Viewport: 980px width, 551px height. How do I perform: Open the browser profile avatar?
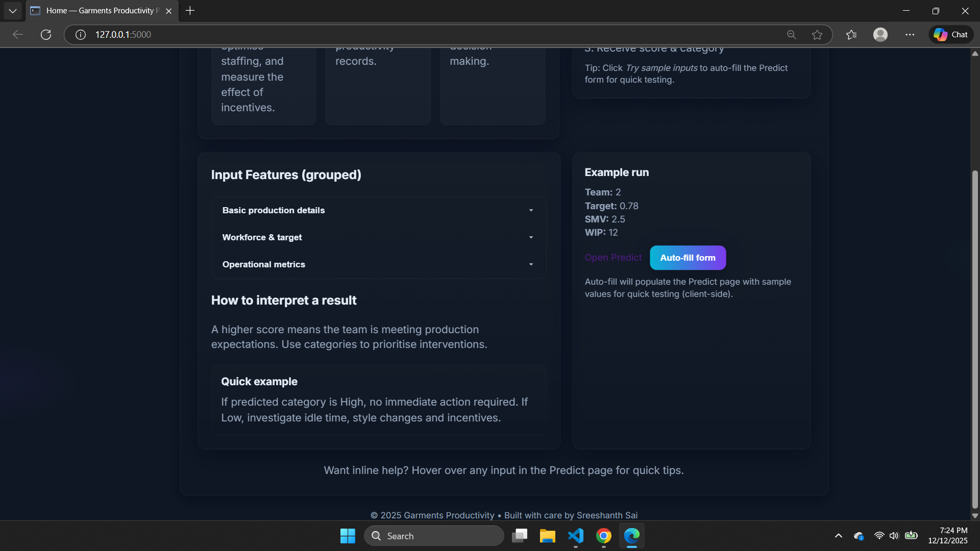click(880, 35)
